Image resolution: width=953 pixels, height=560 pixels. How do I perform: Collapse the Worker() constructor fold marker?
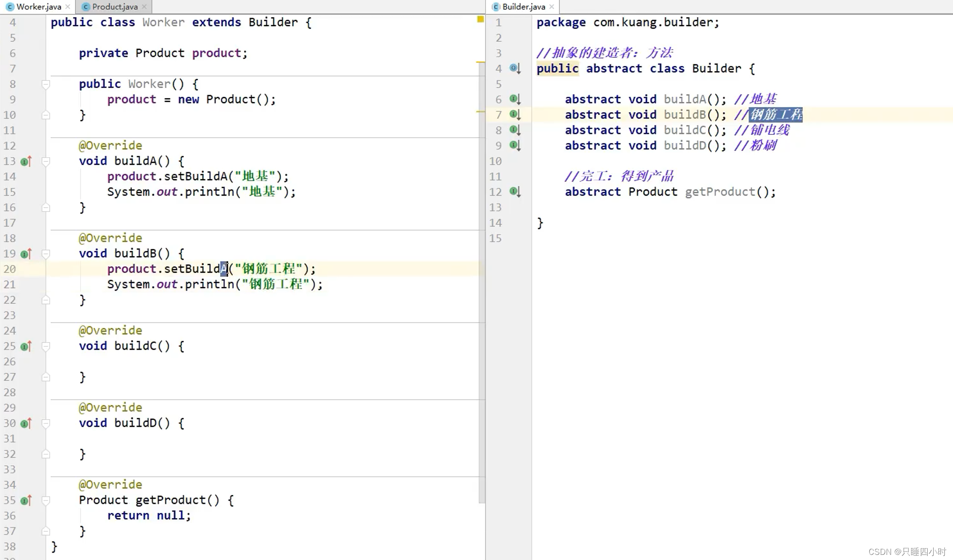(46, 84)
